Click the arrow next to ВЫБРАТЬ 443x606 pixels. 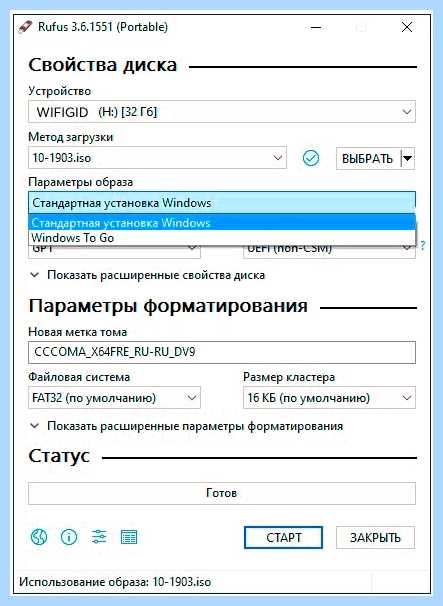click(408, 158)
